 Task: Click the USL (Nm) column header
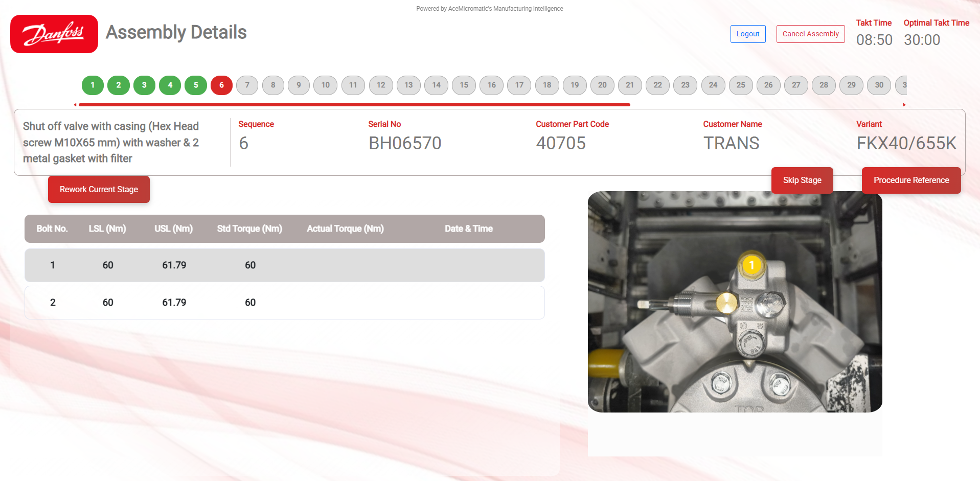point(174,228)
